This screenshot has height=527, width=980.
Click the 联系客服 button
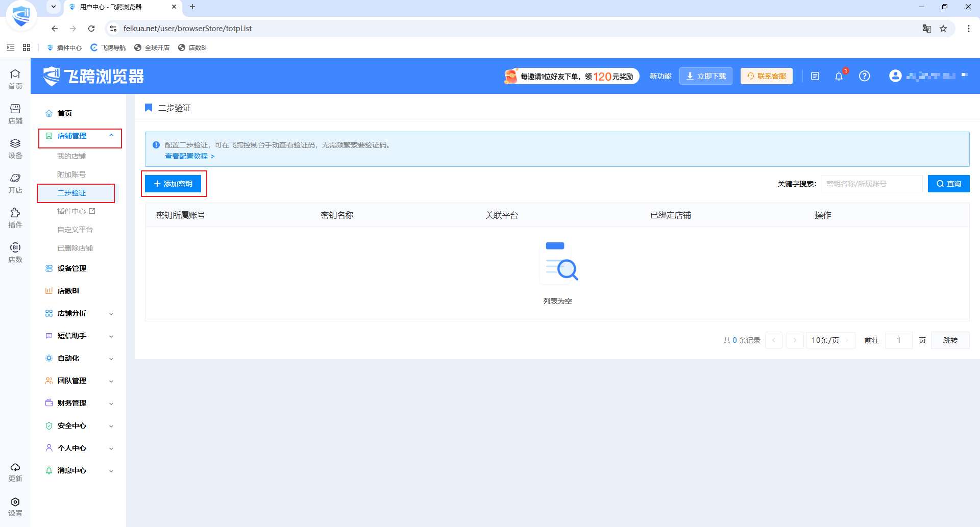click(767, 76)
